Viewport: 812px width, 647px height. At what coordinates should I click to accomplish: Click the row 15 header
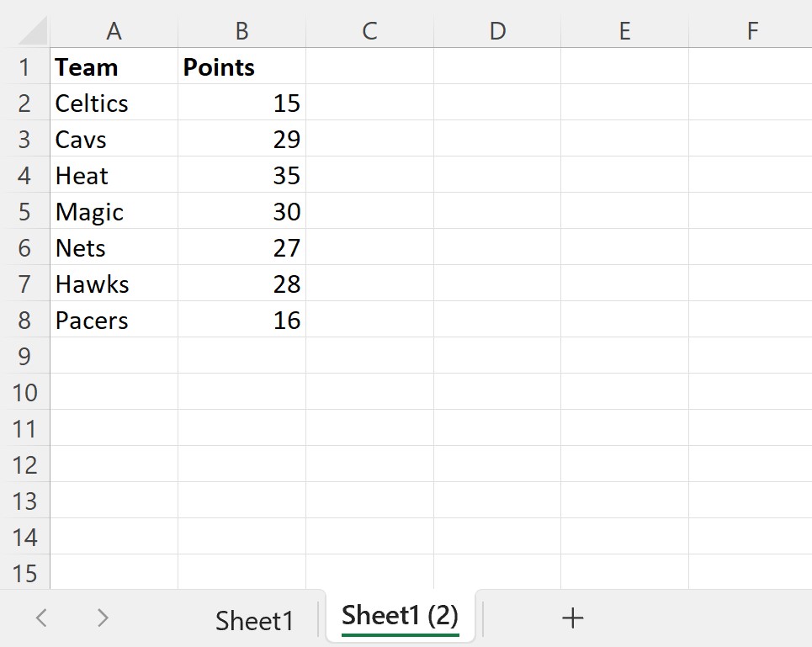point(24,574)
